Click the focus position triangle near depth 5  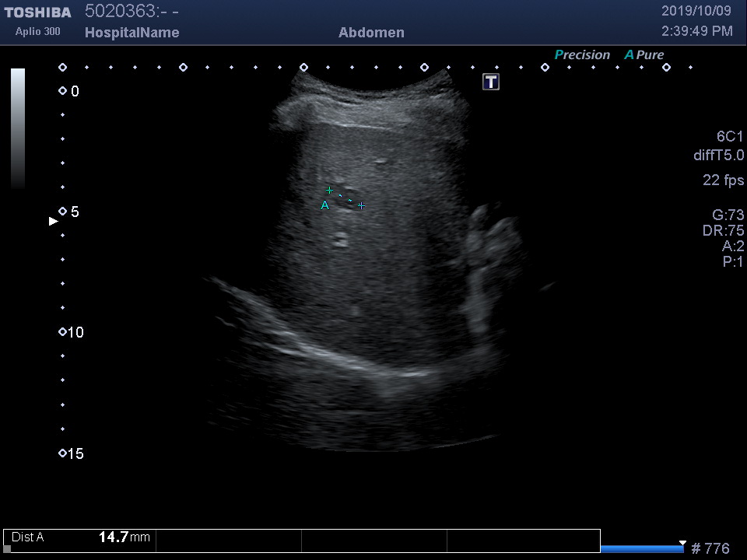[x=53, y=222]
